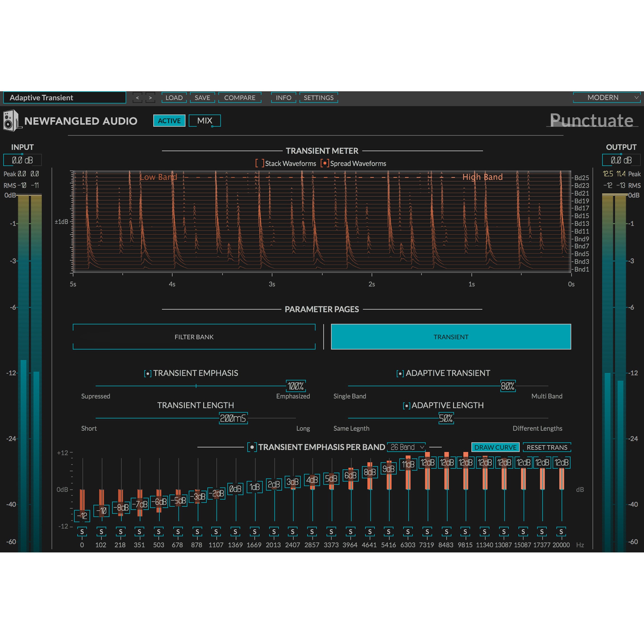Click the next preset arrow
This screenshot has height=644, width=644.
pos(151,98)
